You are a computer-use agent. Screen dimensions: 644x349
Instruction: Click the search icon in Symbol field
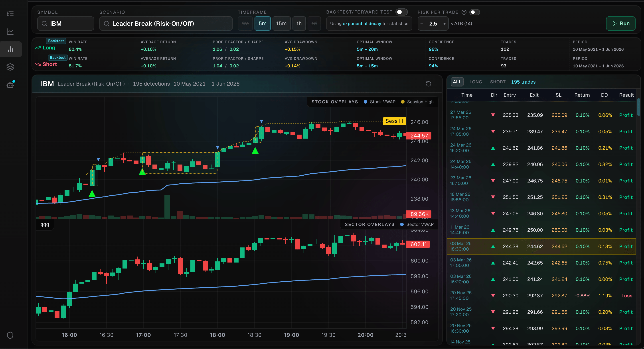[x=44, y=24]
